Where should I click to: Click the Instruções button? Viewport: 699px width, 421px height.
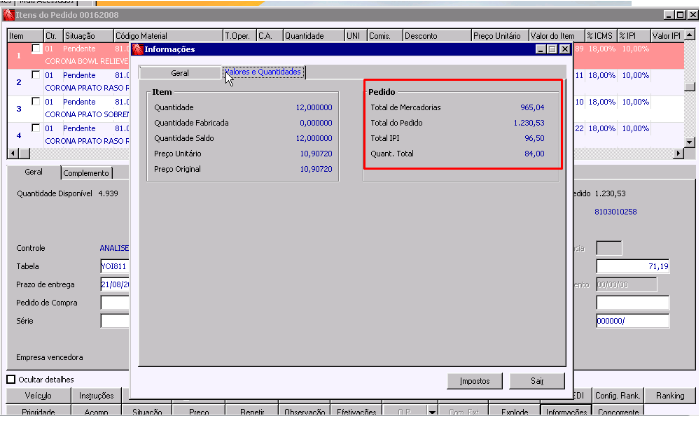[x=96, y=396]
